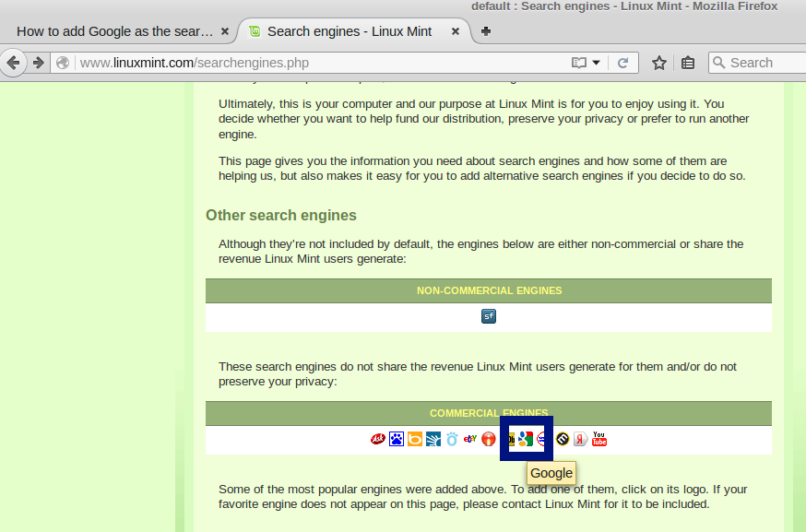Click the black circle 'm' engine logo
This screenshot has height=532, width=806.
pyautogui.click(x=563, y=439)
